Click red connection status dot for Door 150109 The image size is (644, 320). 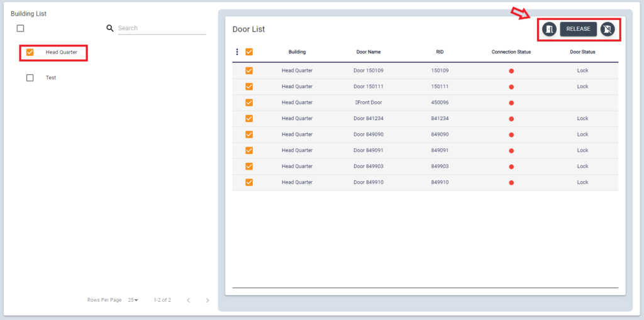[511, 71]
